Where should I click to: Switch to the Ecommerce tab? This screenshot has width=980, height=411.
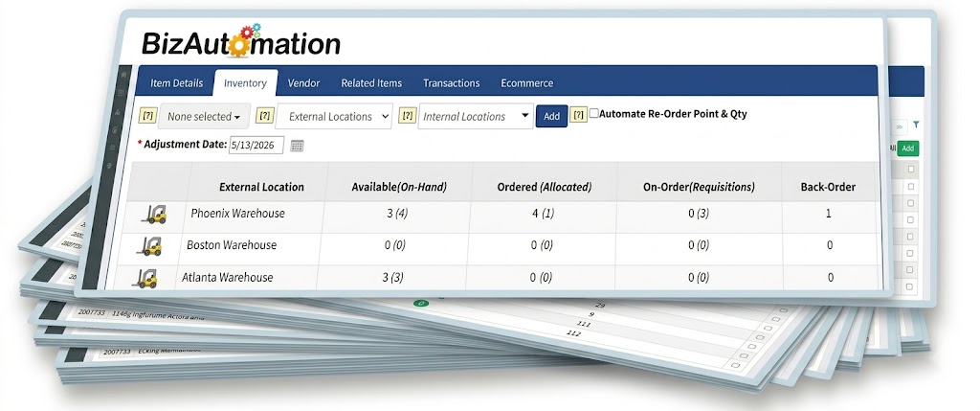click(x=527, y=82)
